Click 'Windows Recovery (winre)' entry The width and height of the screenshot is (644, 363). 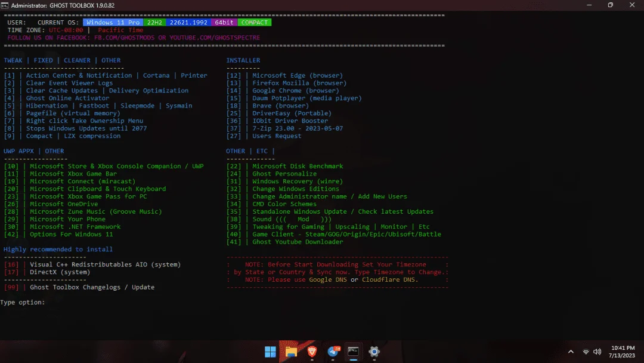tap(284, 181)
